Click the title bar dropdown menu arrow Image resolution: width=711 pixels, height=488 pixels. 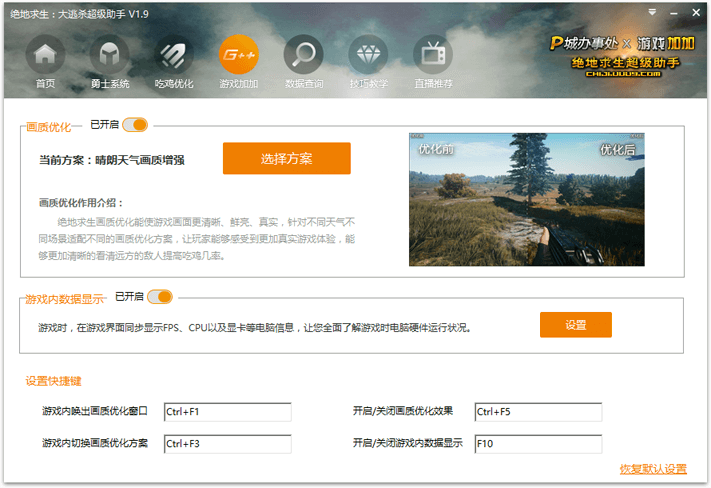pos(652,12)
